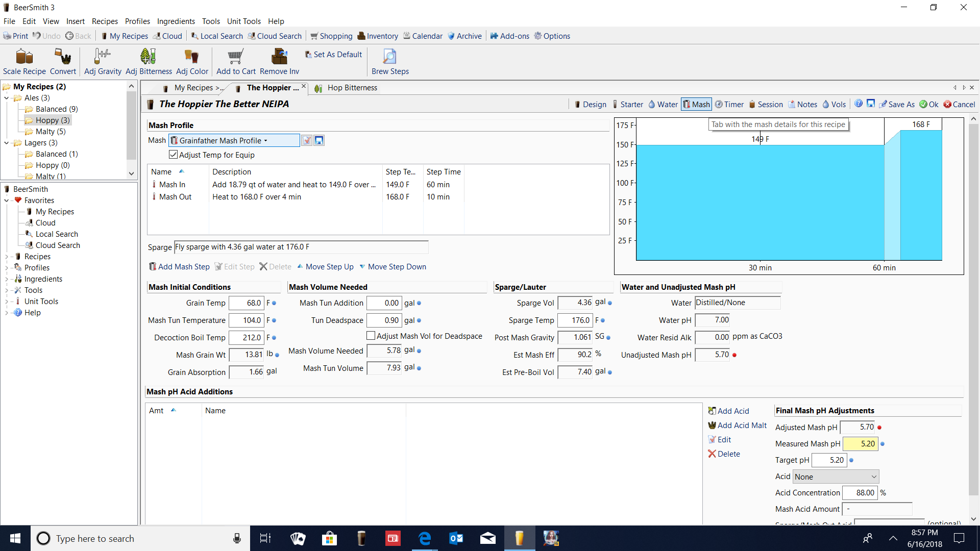Switch to the Design tab

tap(590, 105)
